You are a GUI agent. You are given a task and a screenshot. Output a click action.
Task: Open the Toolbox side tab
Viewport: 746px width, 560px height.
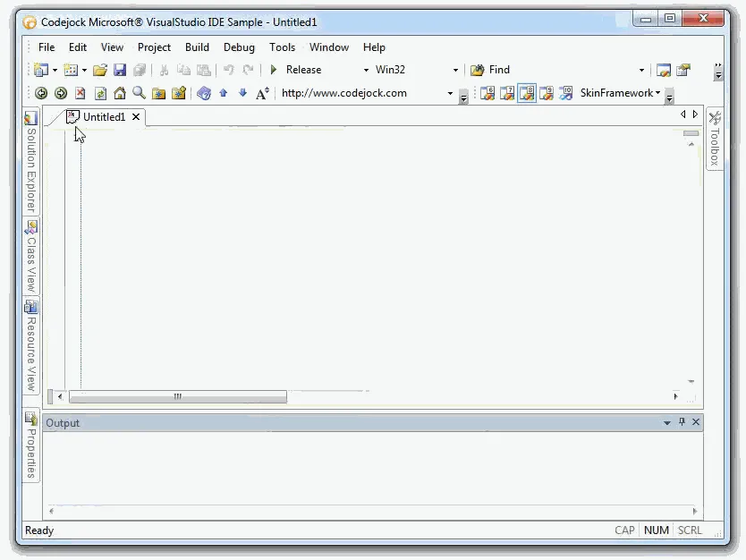coord(715,139)
